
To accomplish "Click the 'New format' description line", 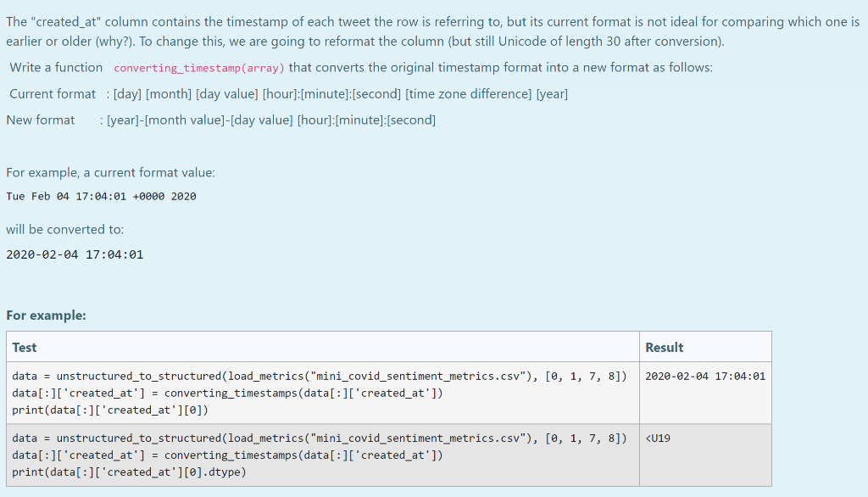I will click(221, 120).
